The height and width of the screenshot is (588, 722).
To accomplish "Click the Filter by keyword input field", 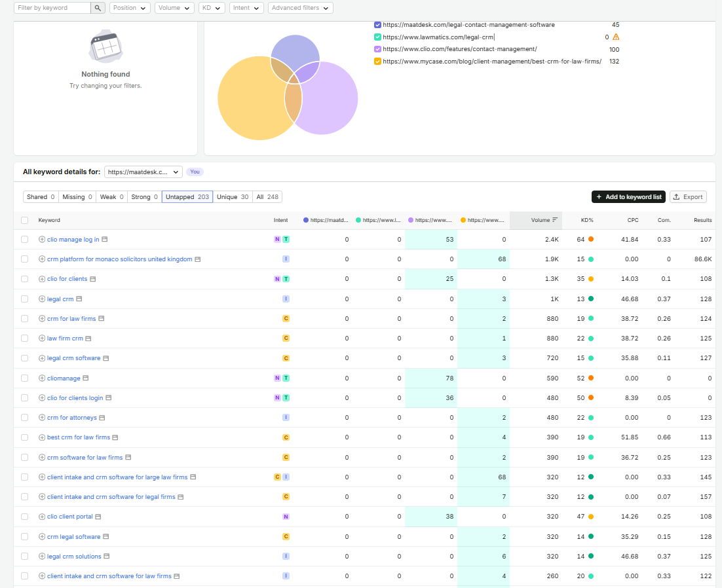I will point(52,8).
